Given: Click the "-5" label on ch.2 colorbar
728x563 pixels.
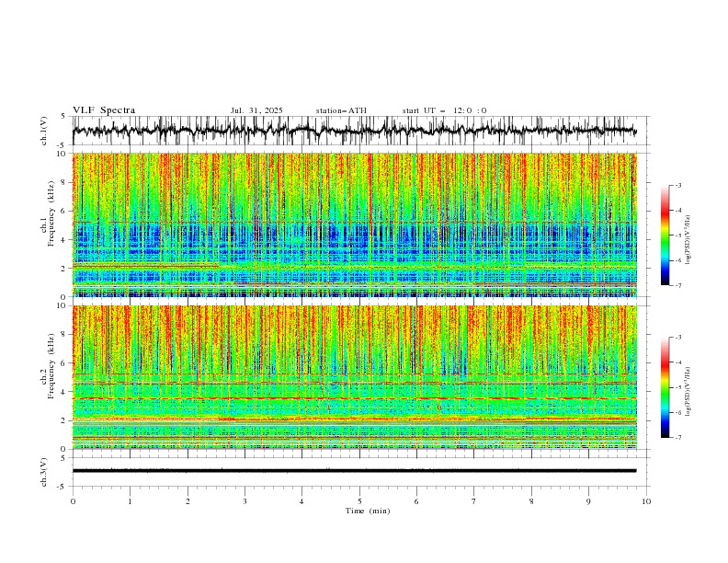Looking at the screenshot, I should pos(677,387).
